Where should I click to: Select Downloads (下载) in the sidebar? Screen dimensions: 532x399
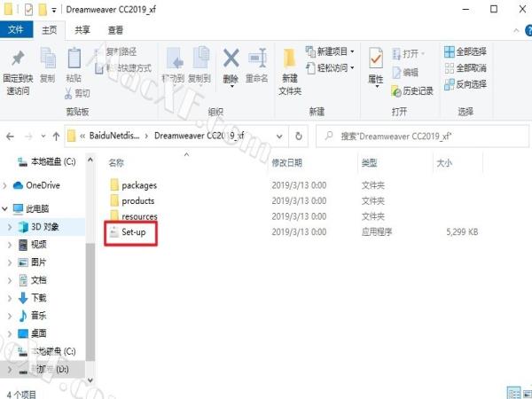(32, 298)
